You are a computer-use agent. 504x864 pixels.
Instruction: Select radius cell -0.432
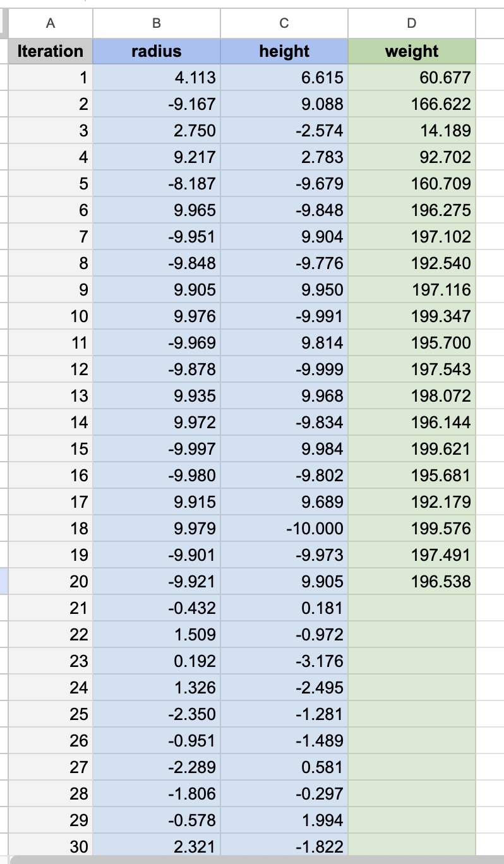click(x=157, y=608)
